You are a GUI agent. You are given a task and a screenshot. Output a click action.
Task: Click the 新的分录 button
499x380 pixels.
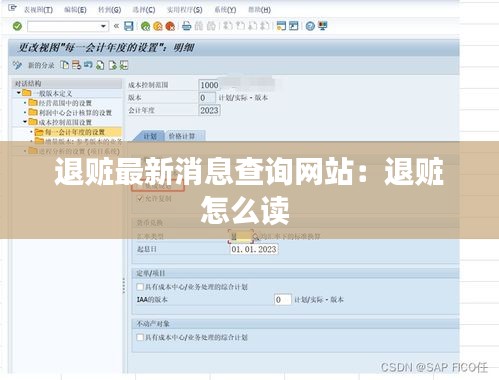[41, 65]
